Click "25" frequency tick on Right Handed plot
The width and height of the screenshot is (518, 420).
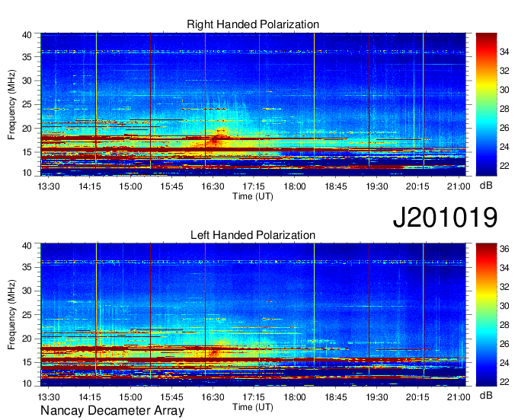[x=27, y=104]
